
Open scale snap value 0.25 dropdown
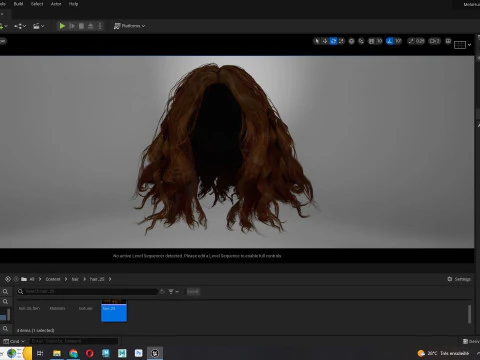tap(420, 41)
